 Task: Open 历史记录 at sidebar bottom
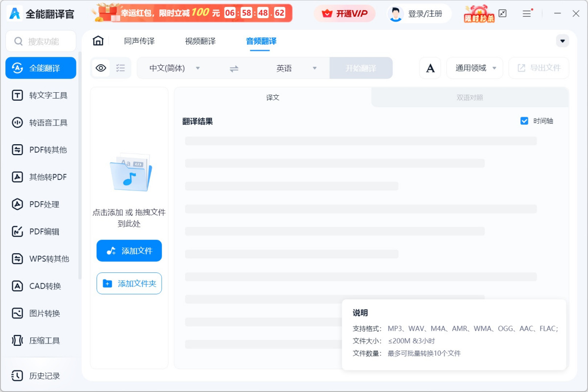pyautogui.click(x=41, y=376)
